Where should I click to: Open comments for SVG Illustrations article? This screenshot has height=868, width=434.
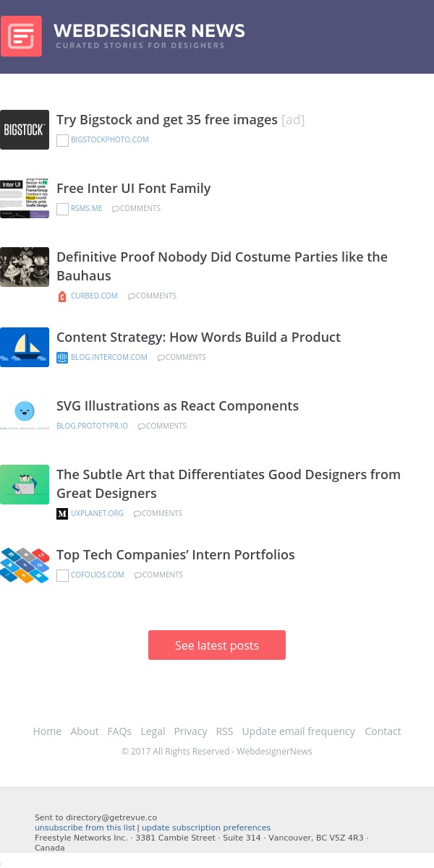tap(163, 426)
